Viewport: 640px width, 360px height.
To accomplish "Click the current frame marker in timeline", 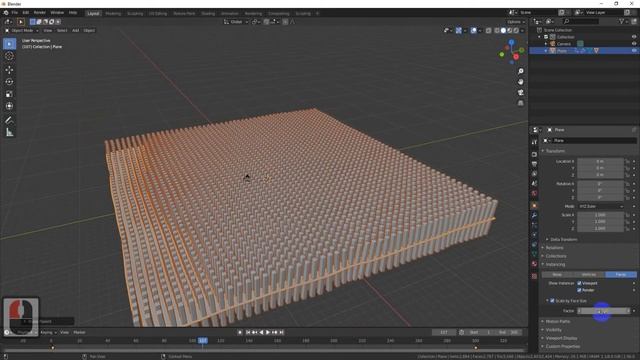I will click(203, 340).
